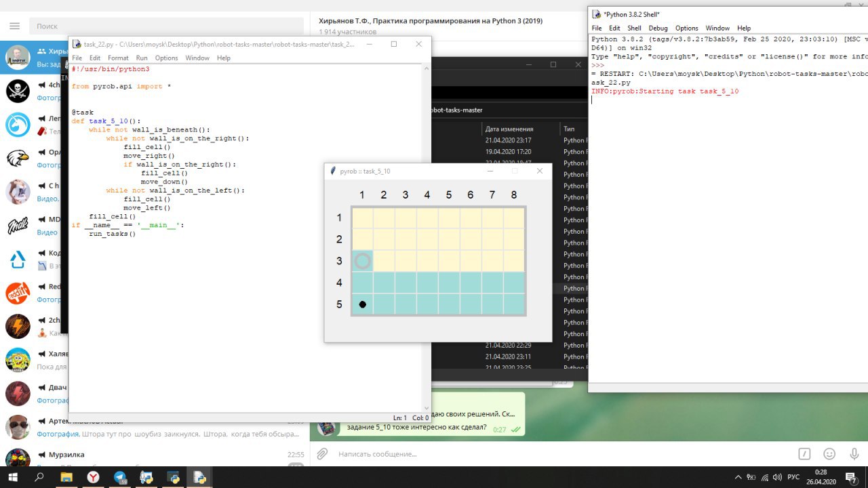The width and height of the screenshot is (868, 488).
Task: Open File Explorer from the taskbar
Action: (66, 477)
